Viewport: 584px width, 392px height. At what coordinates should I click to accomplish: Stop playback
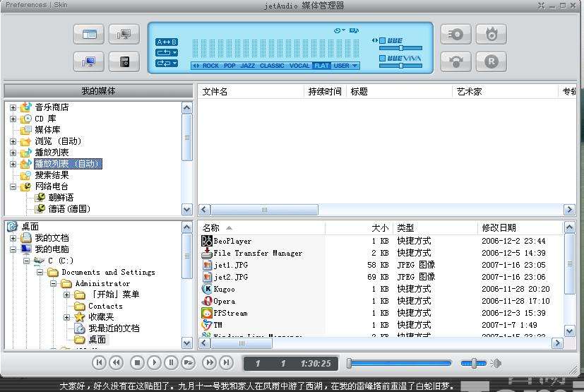[137, 362]
